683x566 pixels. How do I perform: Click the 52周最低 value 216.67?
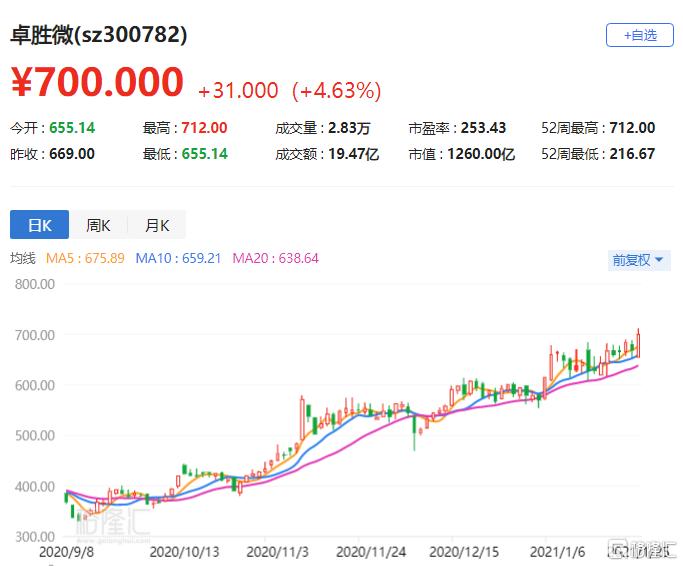[632, 154]
